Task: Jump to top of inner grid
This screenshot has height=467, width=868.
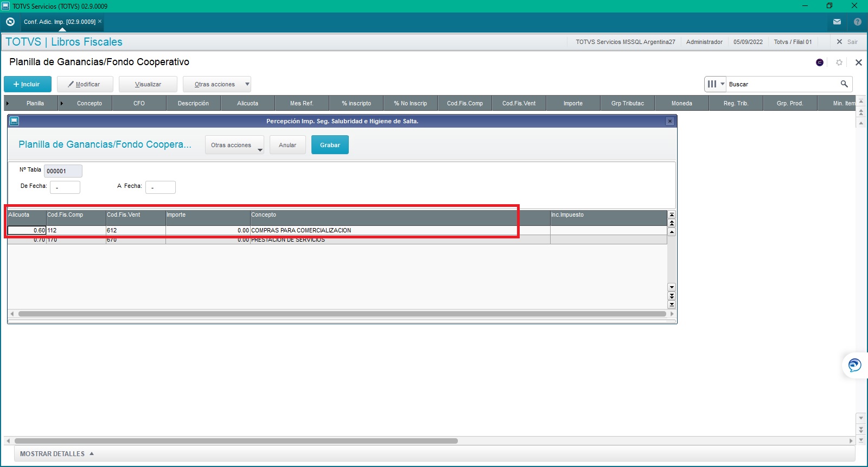Action: [x=672, y=214]
